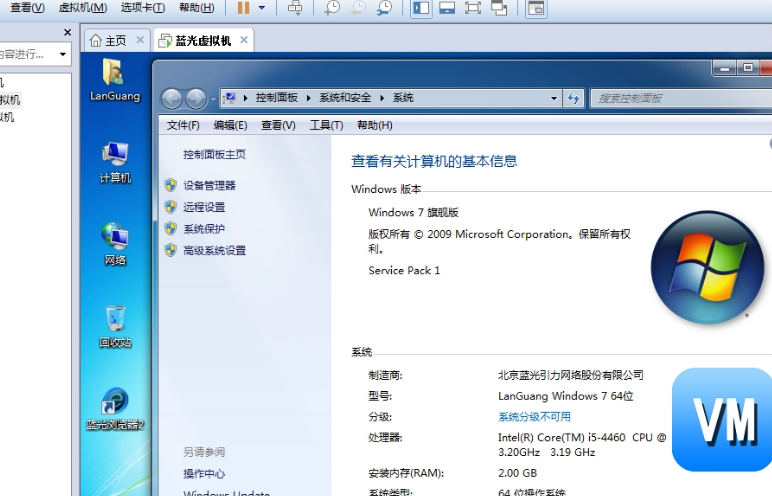The width and height of the screenshot is (772, 496).
Task: Open VMware 查看(V) menu
Action: (27, 7)
